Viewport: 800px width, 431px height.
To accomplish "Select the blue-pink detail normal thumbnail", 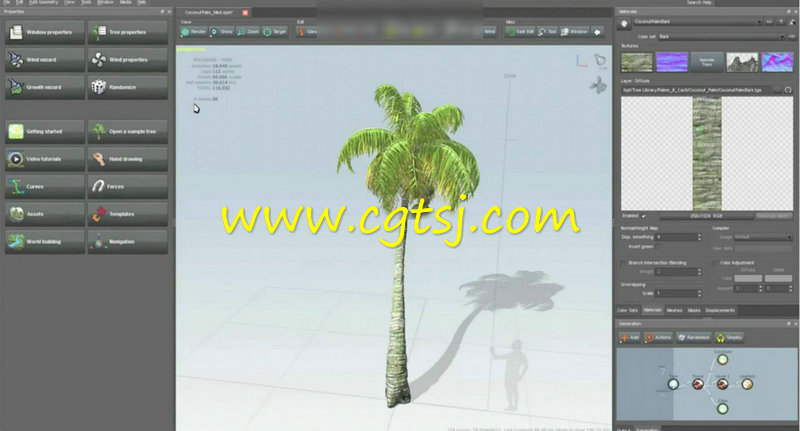I will [778, 62].
